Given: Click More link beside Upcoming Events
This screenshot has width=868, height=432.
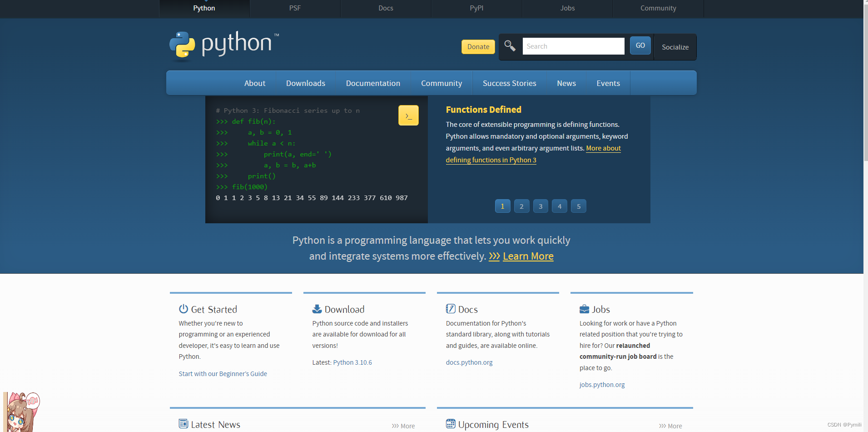Looking at the screenshot, I should (670, 426).
